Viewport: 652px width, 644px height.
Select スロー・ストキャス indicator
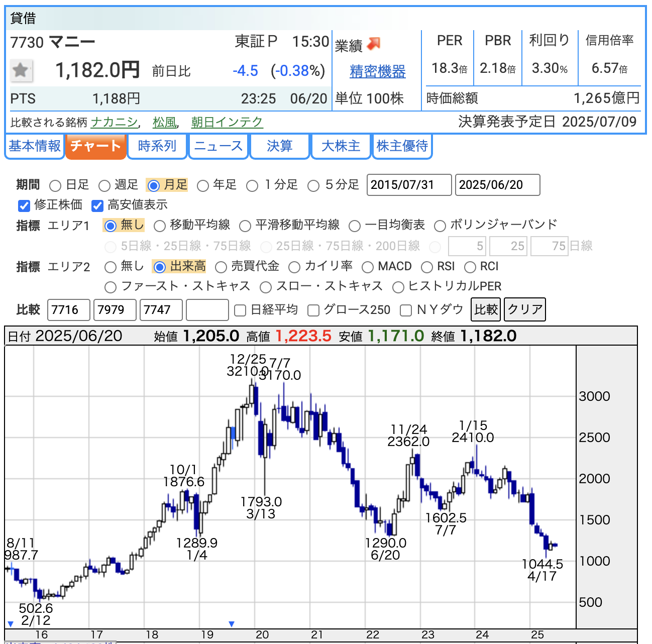click(265, 287)
